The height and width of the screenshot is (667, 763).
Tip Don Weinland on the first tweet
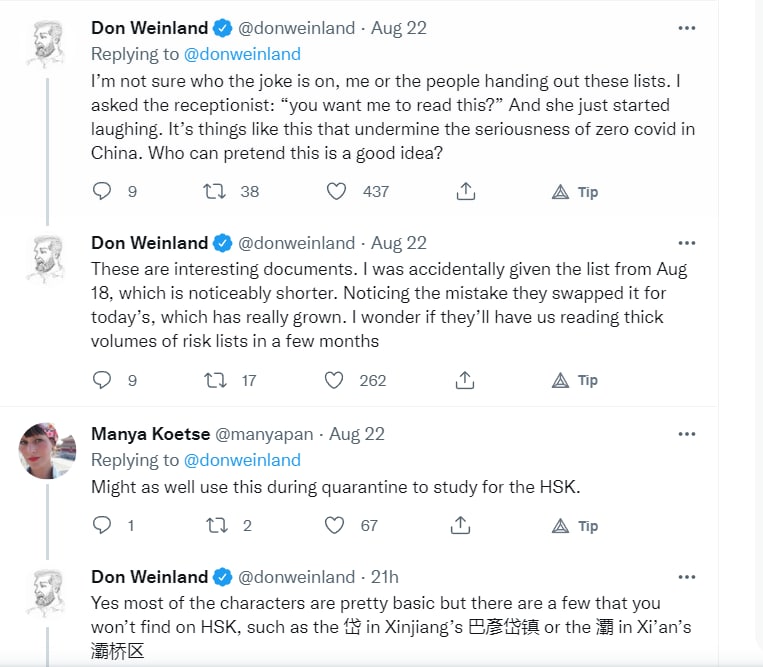[576, 191]
